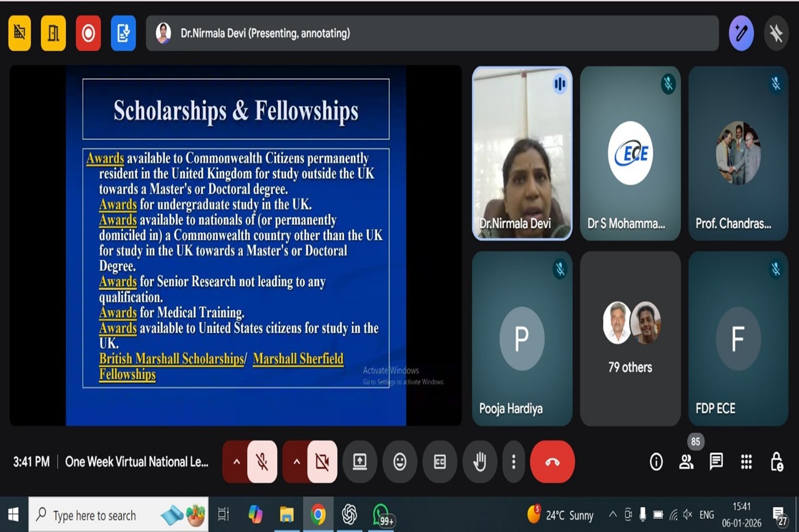Open more options three-dot menu

click(x=513, y=462)
